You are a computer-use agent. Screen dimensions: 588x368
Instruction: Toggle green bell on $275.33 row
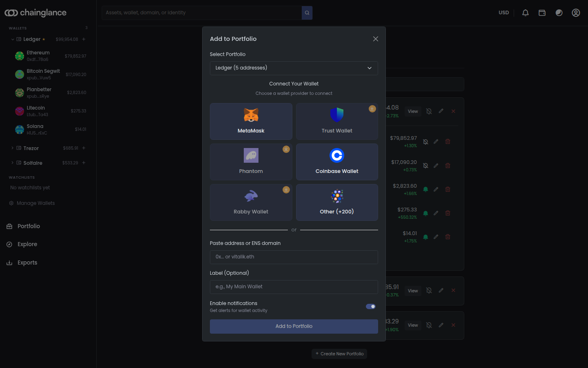pos(425,213)
